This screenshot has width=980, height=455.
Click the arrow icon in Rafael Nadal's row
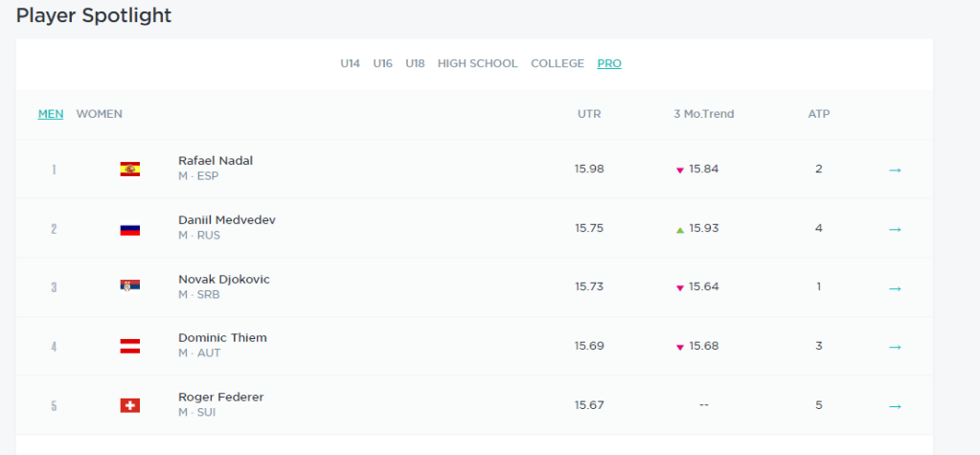895,170
